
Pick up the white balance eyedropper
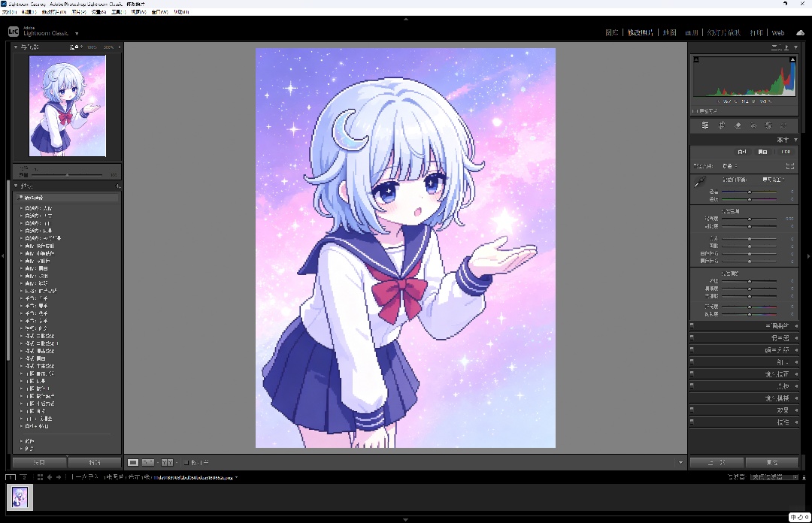tap(700, 183)
